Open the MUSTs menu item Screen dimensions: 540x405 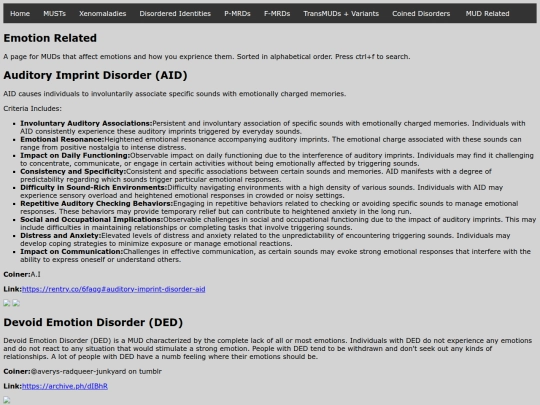point(54,13)
